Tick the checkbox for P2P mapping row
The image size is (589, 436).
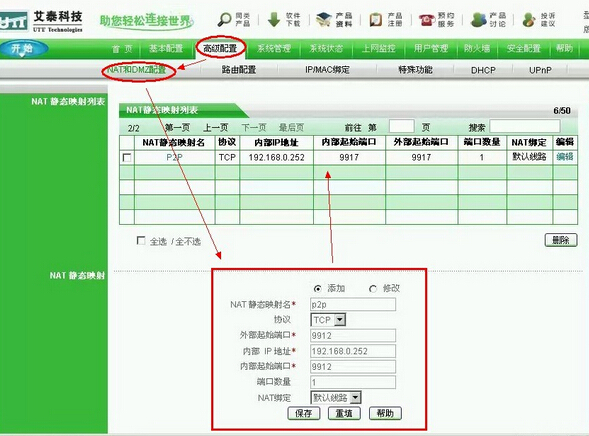tap(127, 157)
